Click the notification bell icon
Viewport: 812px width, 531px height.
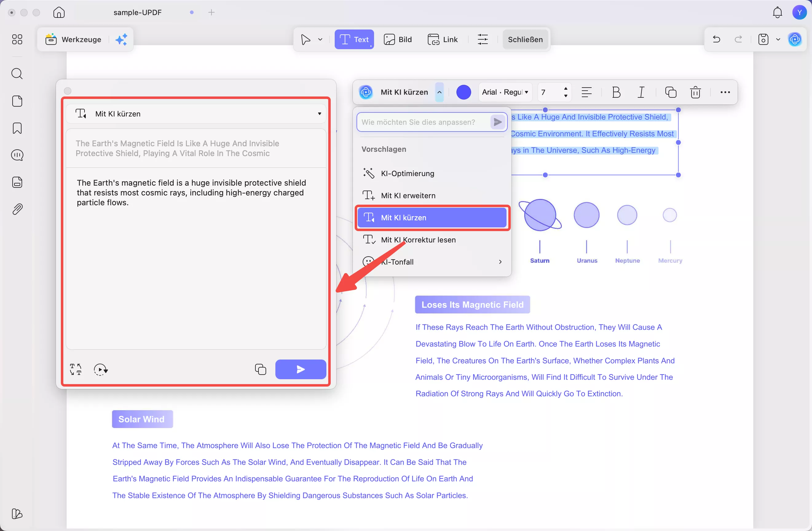[777, 13]
